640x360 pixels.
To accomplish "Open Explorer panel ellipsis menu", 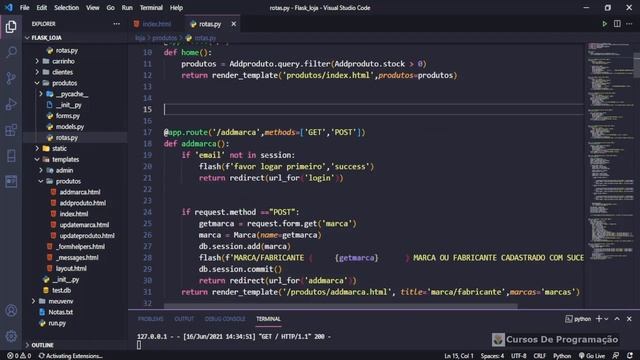I will 117,24.
